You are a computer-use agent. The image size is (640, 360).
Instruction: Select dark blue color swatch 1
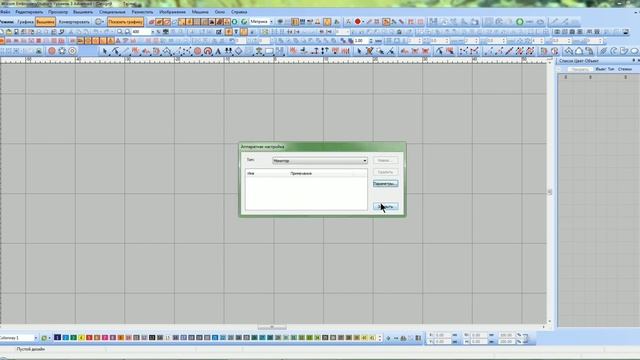(58, 338)
